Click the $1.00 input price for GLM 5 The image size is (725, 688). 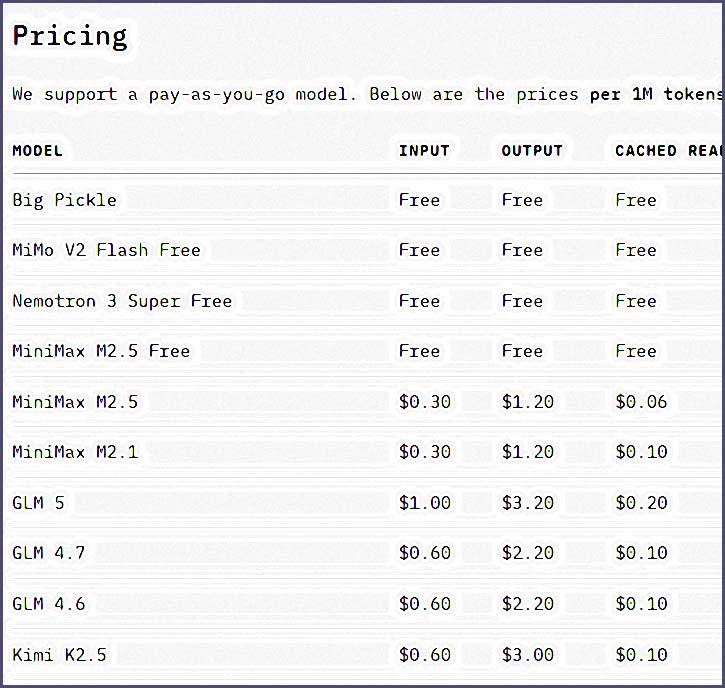click(x=425, y=503)
